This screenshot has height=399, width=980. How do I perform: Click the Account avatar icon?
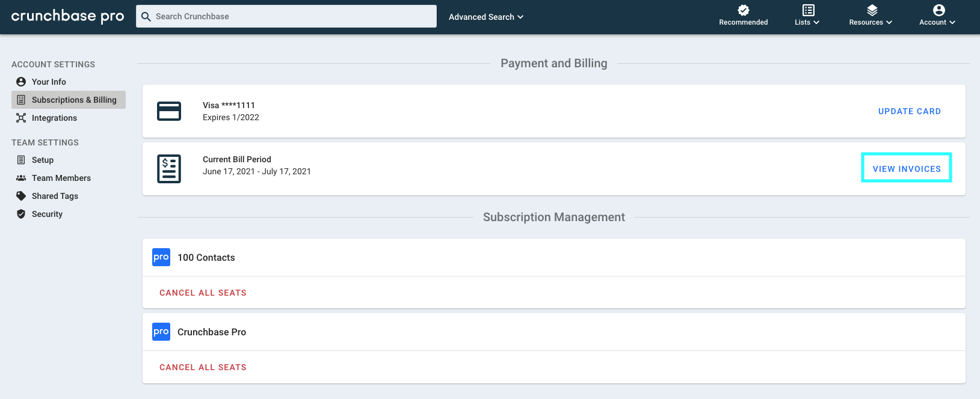click(x=939, y=10)
